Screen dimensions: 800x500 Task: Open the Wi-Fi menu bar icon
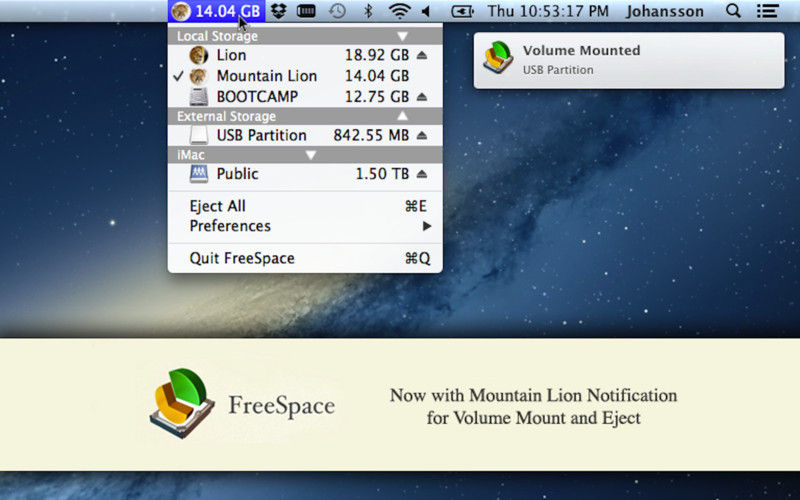(399, 11)
